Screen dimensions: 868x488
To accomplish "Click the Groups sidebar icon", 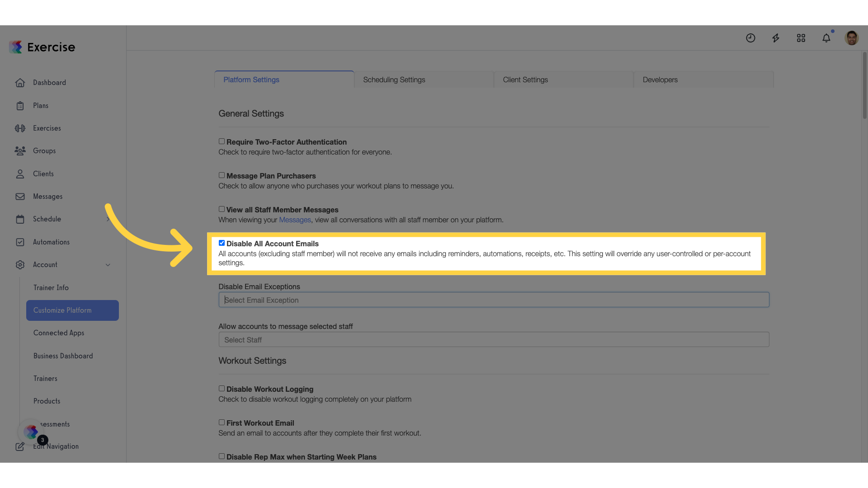I will (x=20, y=150).
